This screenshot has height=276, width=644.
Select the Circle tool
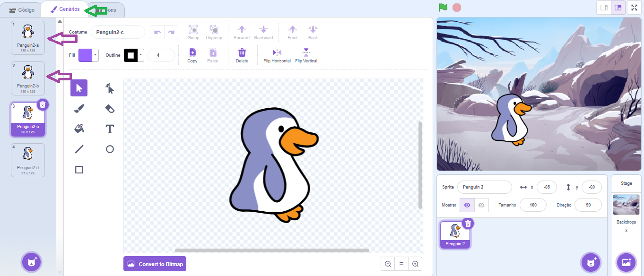coord(110,149)
